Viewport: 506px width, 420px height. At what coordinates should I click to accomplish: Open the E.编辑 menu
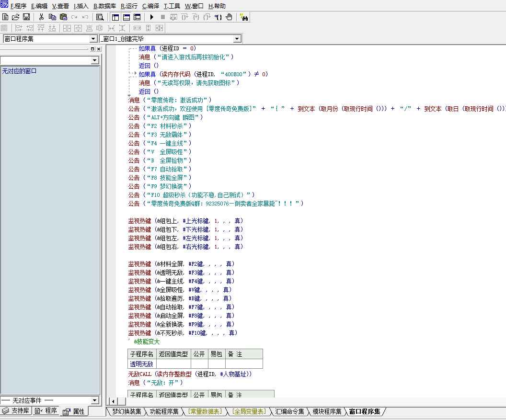39,6
